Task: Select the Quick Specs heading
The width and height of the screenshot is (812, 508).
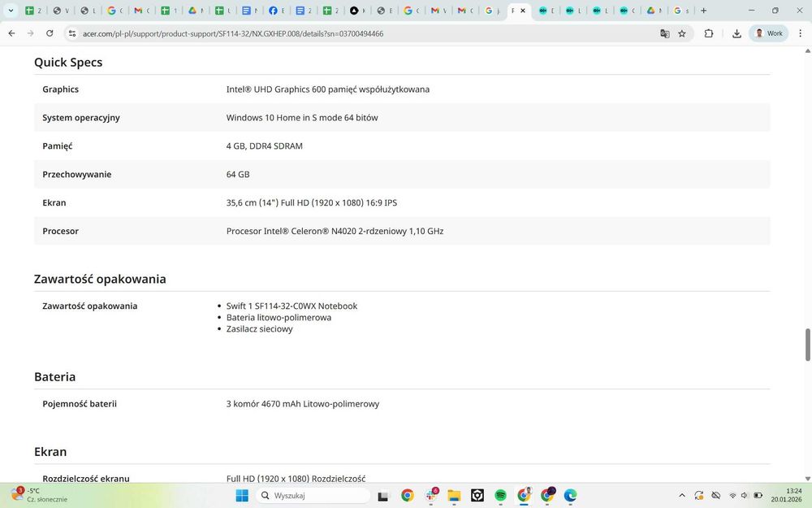Action: (68, 63)
